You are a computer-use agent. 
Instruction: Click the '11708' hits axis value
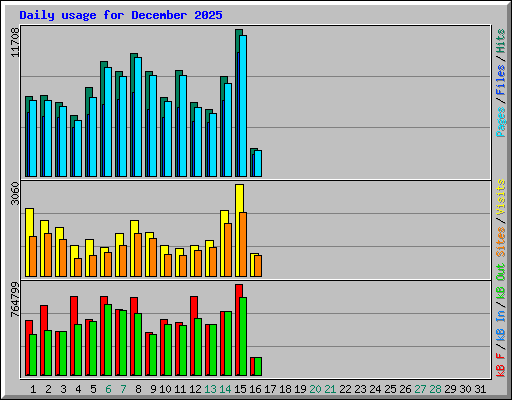coord(15,42)
